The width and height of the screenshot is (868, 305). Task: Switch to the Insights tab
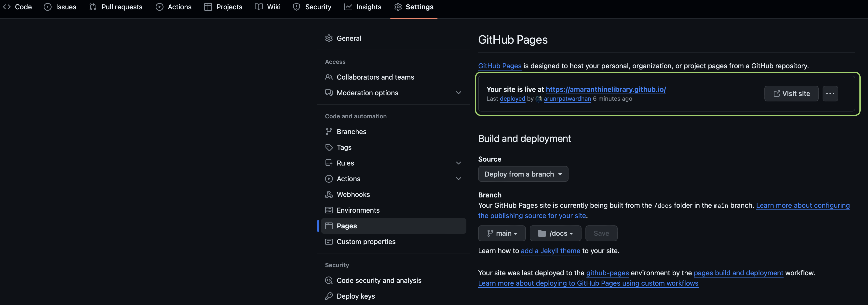coord(363,7)
